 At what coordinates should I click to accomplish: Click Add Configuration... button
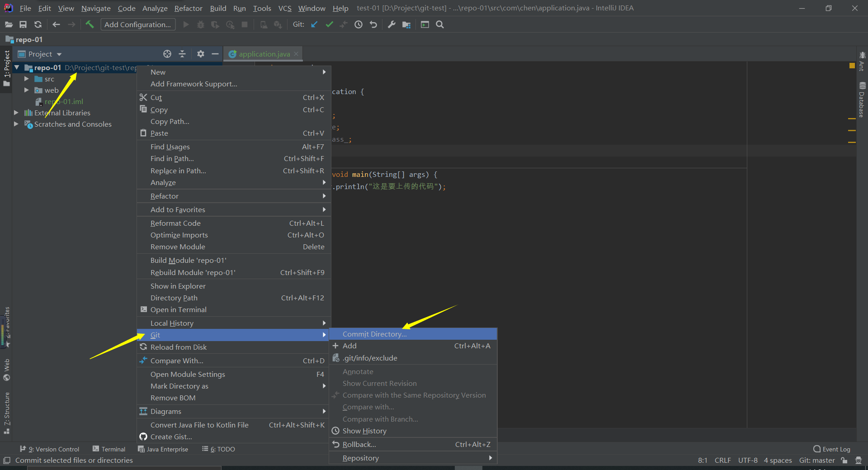pos(138,24)
